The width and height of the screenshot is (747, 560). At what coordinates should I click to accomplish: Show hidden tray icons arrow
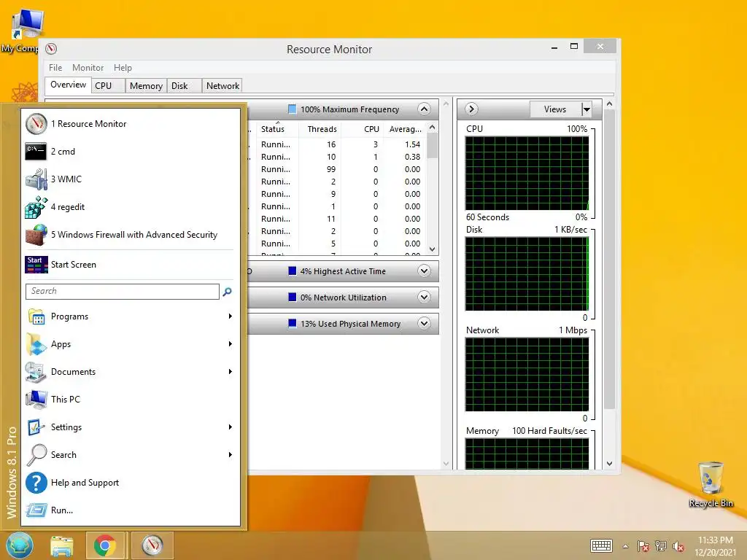(x=625, y=546)
